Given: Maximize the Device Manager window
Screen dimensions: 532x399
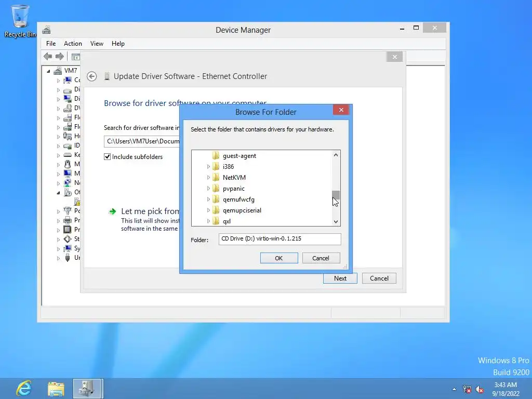Looking at the screenshot, I should click(416, 28).
